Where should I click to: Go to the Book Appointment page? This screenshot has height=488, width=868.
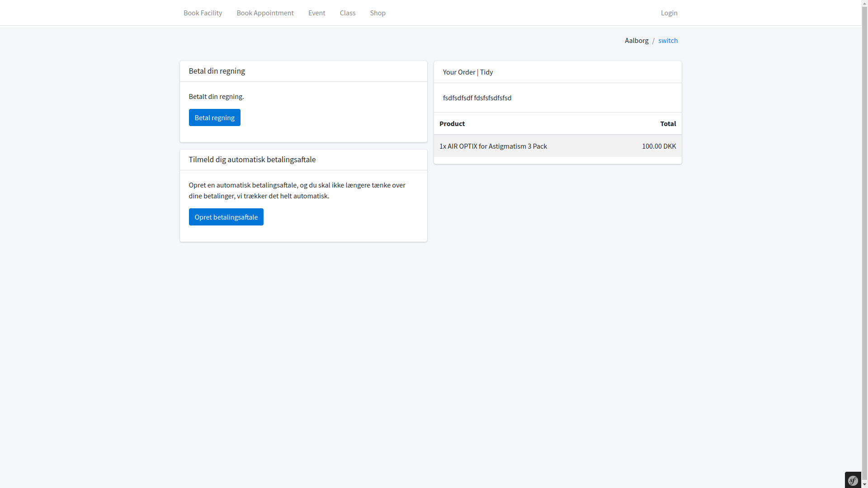pos(265,13)
